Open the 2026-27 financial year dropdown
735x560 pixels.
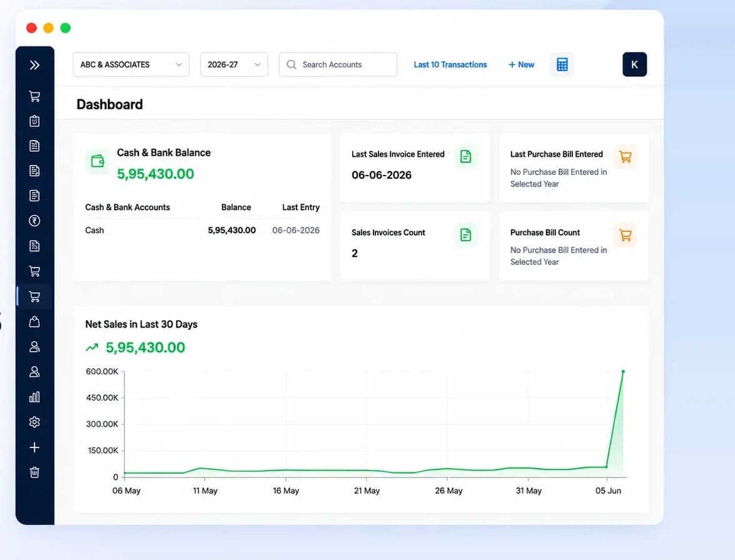click(234, 64)
